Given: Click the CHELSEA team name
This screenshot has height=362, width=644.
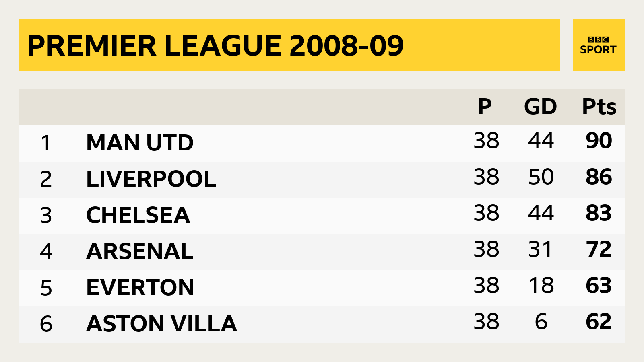Looking at the screenshot, I should (x=138, y=215).
